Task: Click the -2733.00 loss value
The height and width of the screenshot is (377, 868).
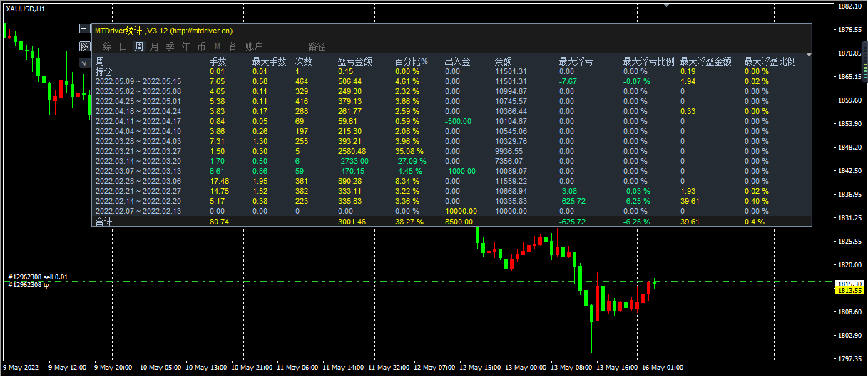Action: [x=353, y=162]
